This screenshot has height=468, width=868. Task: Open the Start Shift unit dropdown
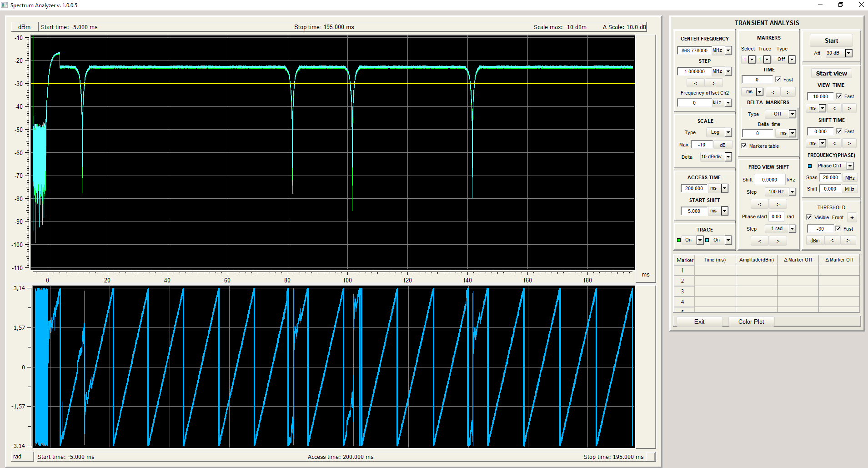724,211
